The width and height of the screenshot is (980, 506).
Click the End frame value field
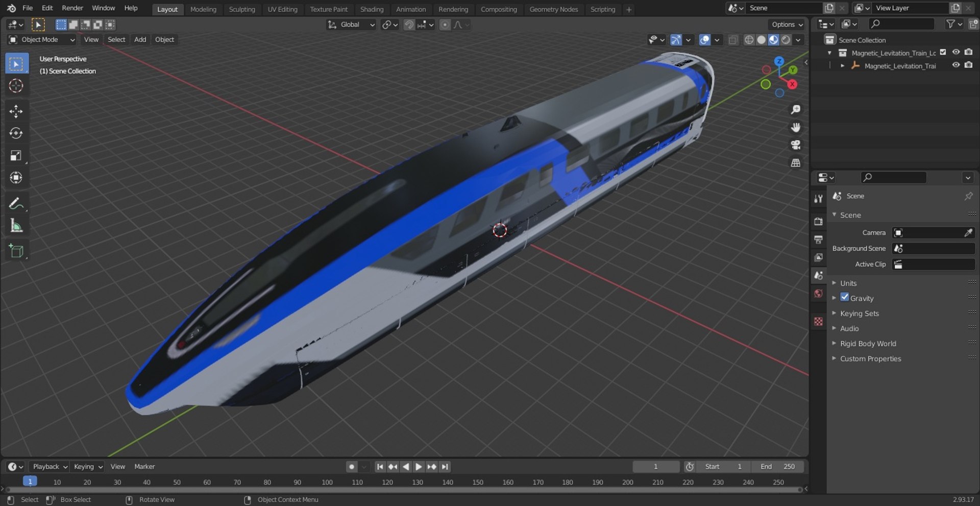[777, 467]
